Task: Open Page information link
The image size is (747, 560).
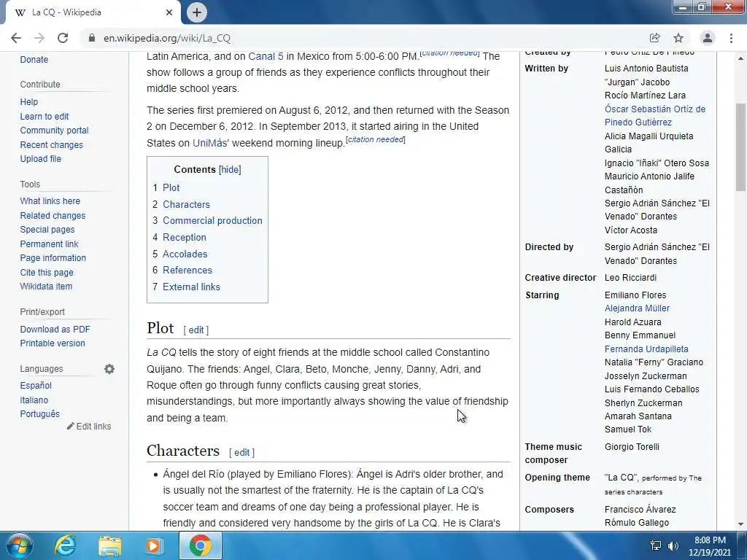Action: 53,257
